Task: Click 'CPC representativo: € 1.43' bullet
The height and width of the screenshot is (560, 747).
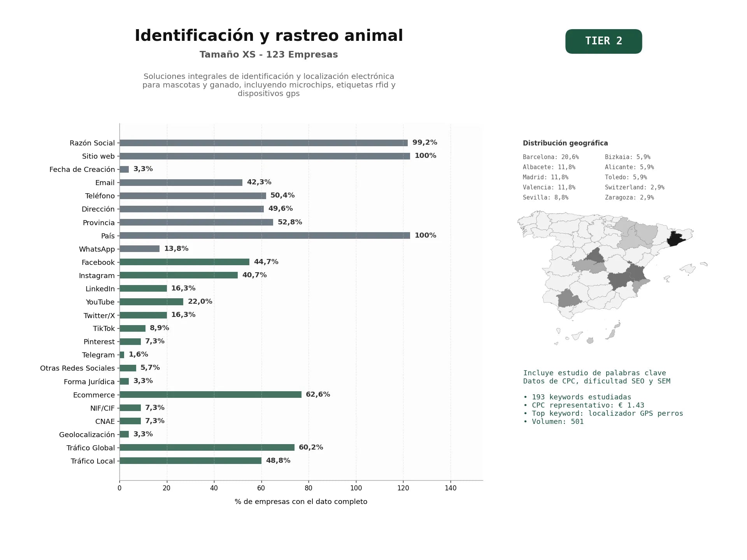Action: point(584,405)
